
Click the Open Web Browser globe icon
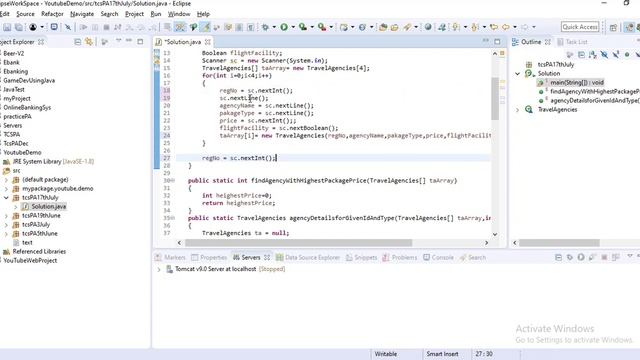coord(428,27)
